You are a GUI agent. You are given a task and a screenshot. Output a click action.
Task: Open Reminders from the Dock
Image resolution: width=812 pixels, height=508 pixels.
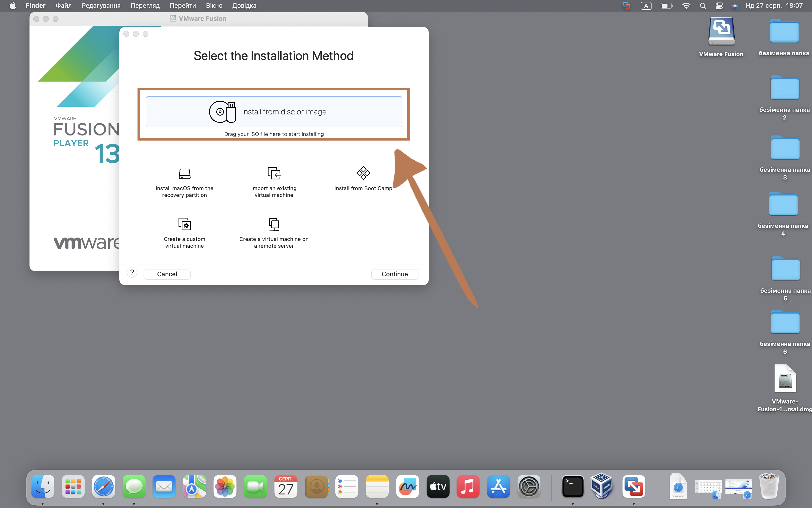click(x=347, y=486)
